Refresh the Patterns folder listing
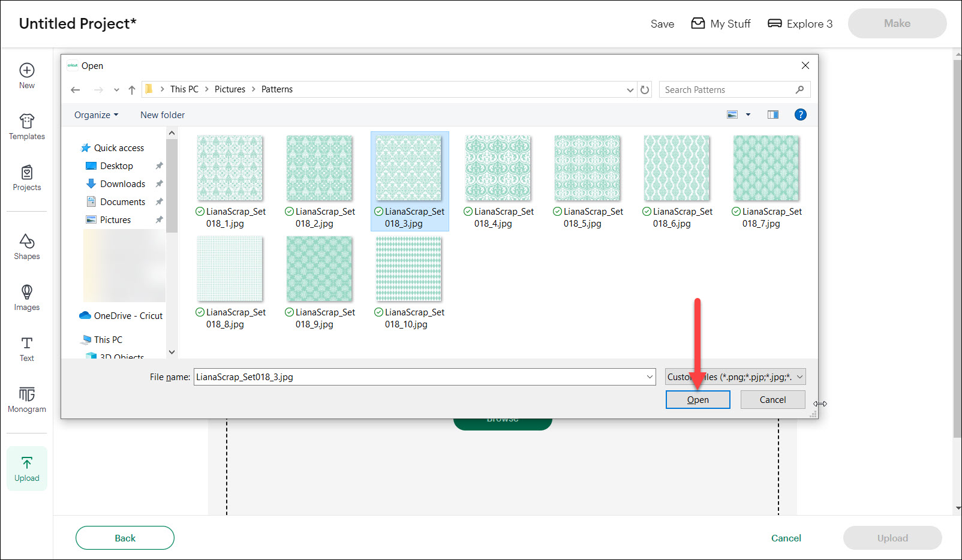The image size is (962, 560). point(645,90)
